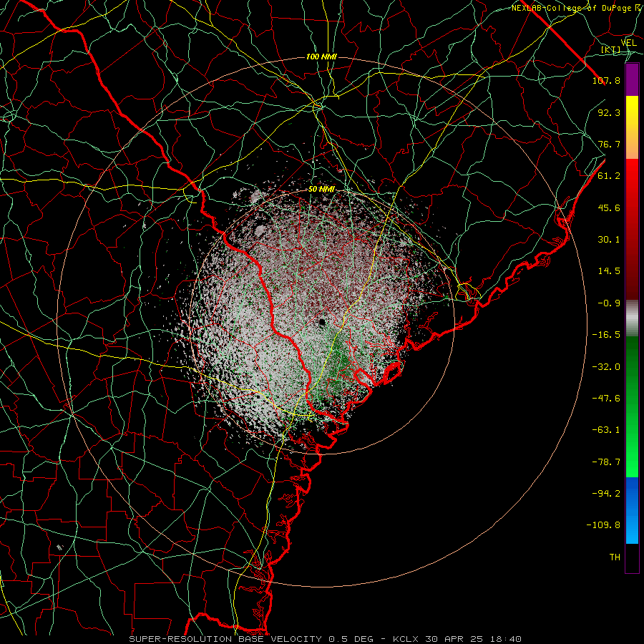Click the bright green segment of the color bar

pyautogui.click(x=632, y=407)
